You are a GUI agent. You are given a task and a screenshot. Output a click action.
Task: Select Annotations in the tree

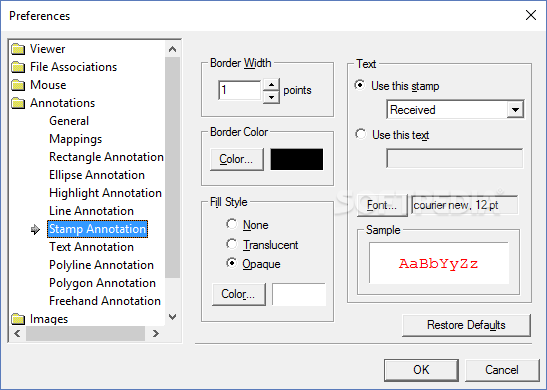tap(62, 103)
